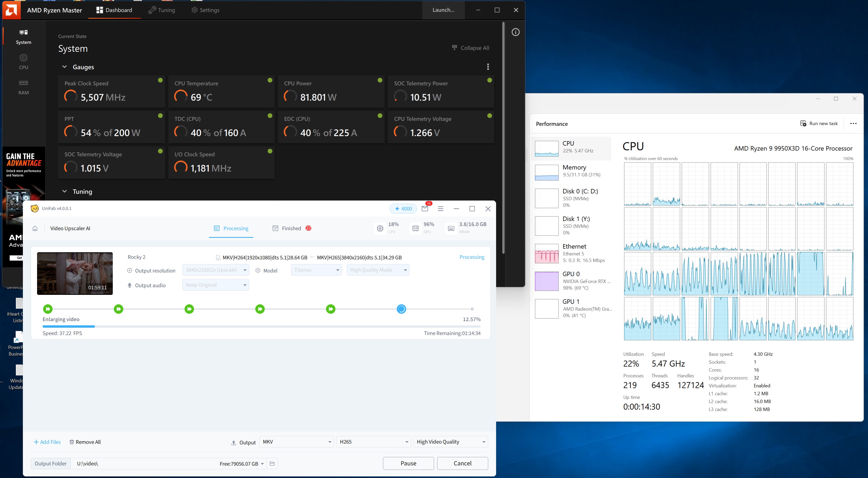Image resolution: width=868 pixels, height=478 pixels.
Task: Click Task Manager more options ellipsis
Action: pyautogui.click(x=853, y=124)
